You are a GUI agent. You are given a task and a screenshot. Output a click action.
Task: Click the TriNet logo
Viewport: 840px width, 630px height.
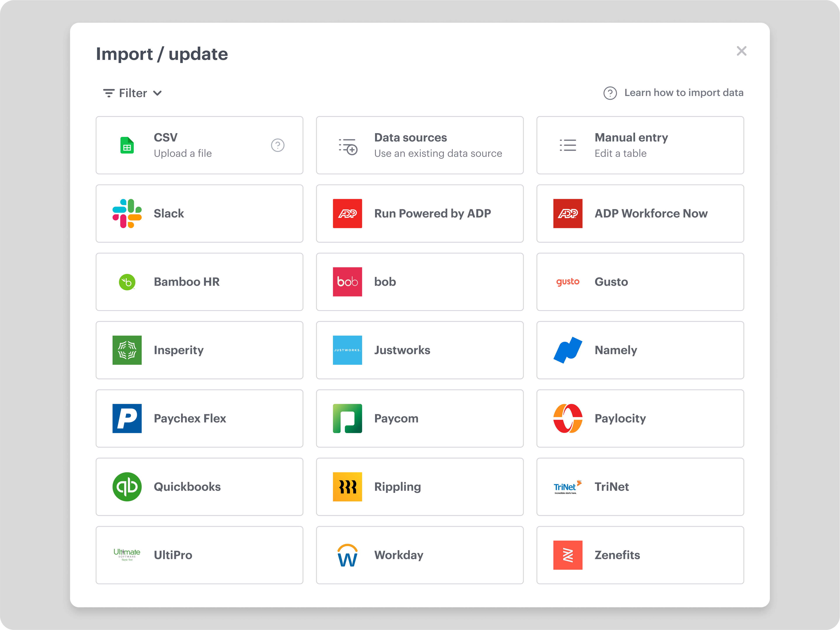[x=568, y=487]
